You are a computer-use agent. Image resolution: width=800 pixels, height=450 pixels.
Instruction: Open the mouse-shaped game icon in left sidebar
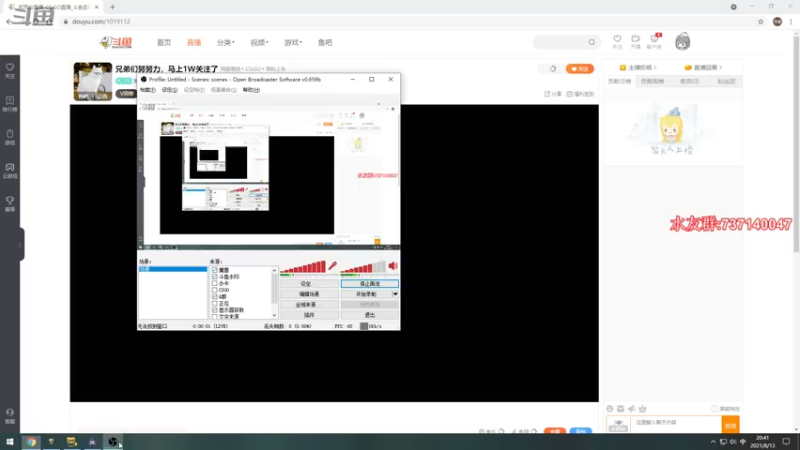(10, 134)
